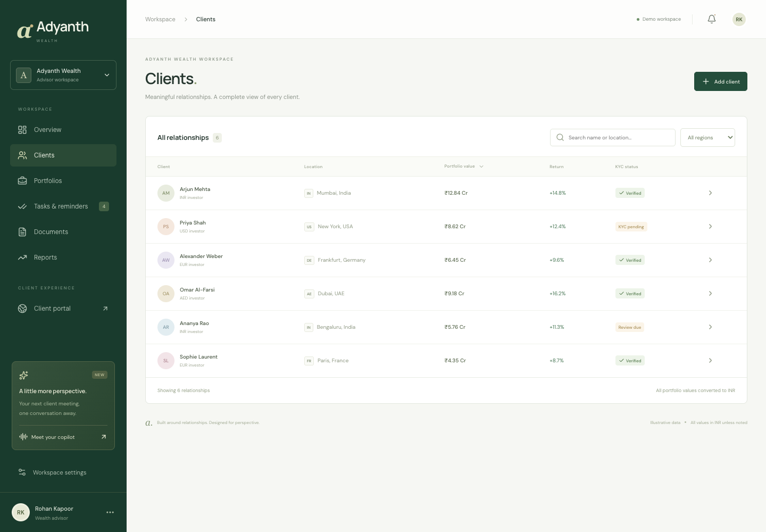Click the Review due badge for Ananya Rao
The height and width of the screenshot is (532, 766).
630,327
